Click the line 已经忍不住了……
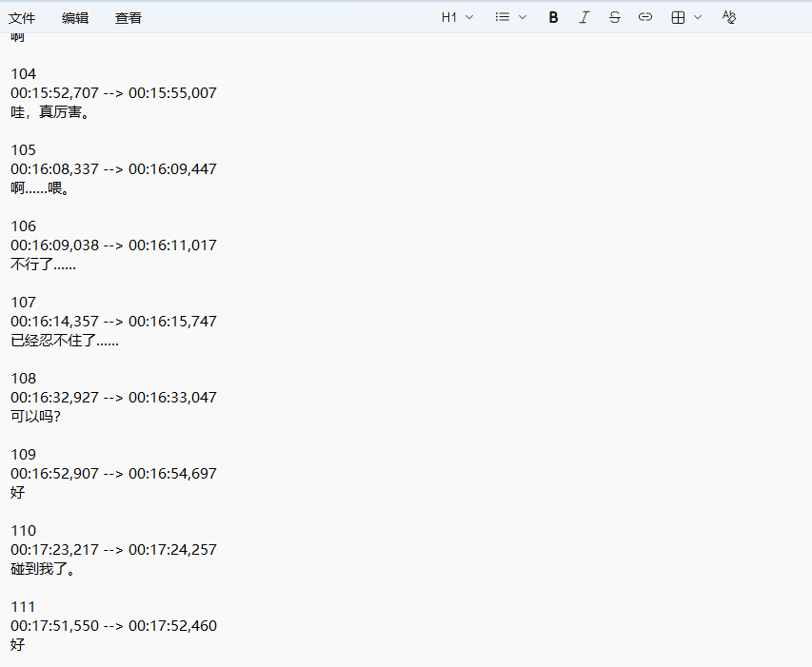 (65, 341)
